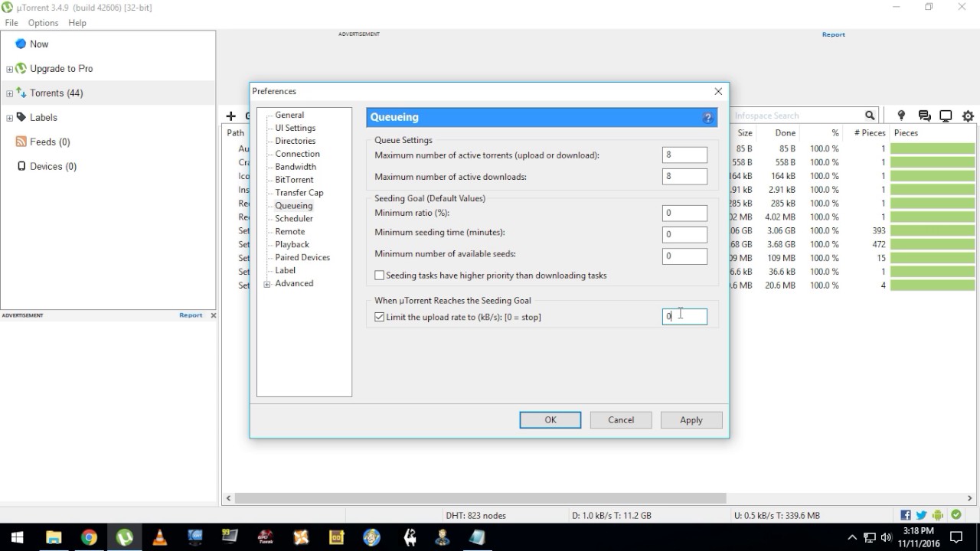Select Connection in preferences tree
The image size is (980, 551).
pyautogui.click(x=298, y=154)
